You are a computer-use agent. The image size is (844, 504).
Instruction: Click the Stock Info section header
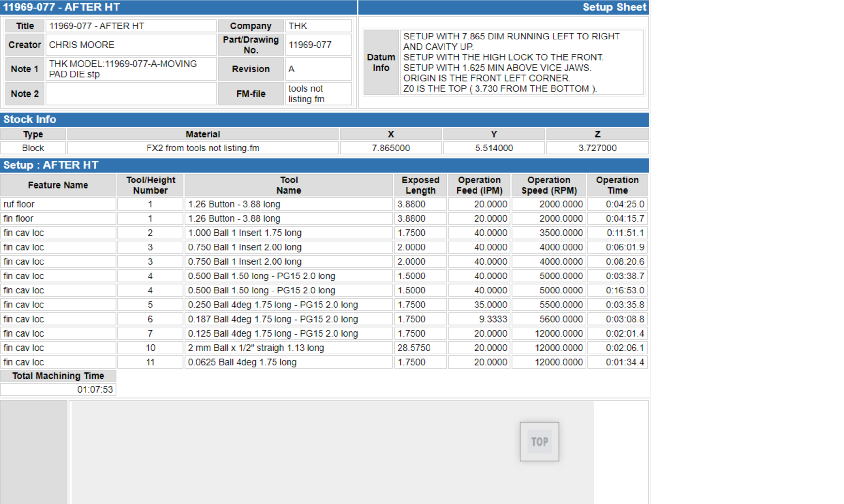click(324, 119)
